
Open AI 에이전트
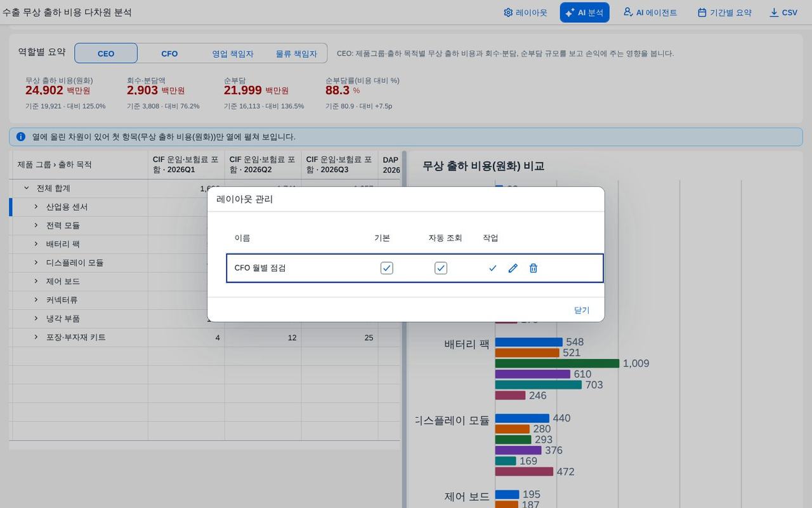click(650, 12)
